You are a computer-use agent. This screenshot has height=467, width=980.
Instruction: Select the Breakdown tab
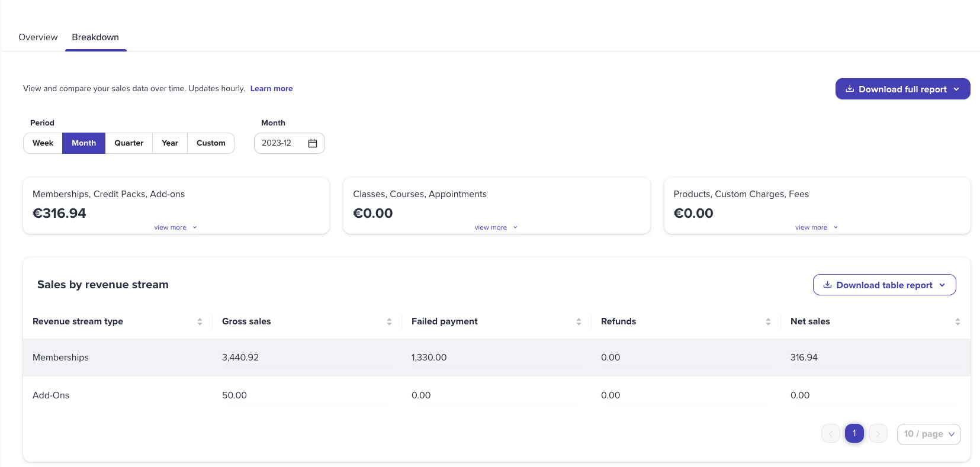point(95,37)
